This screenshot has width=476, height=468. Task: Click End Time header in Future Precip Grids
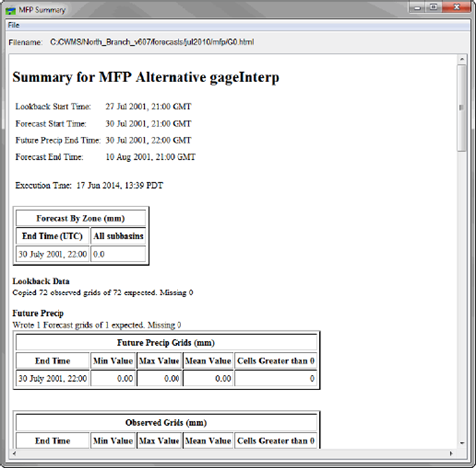(x=53, y=361)
